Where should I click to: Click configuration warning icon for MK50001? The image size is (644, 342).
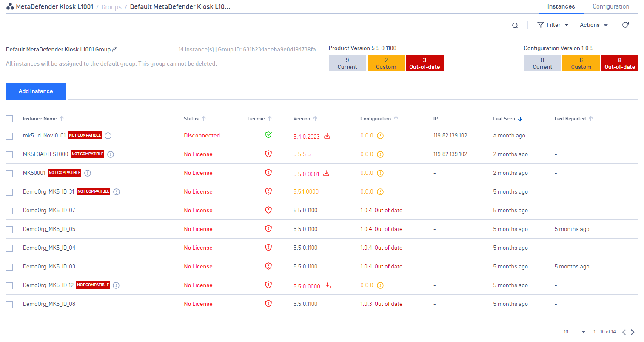(380, 173)
